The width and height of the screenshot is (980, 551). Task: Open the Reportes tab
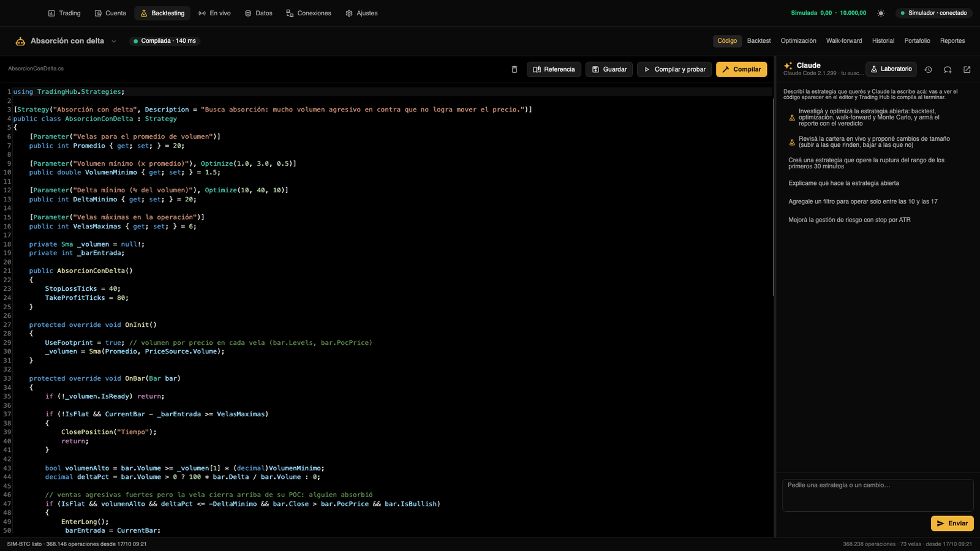[x=952, y=41]
